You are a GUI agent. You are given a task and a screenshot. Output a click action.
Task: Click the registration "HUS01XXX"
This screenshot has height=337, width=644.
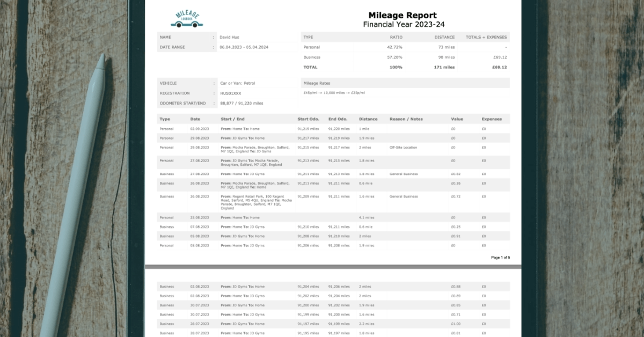point(231,93)
